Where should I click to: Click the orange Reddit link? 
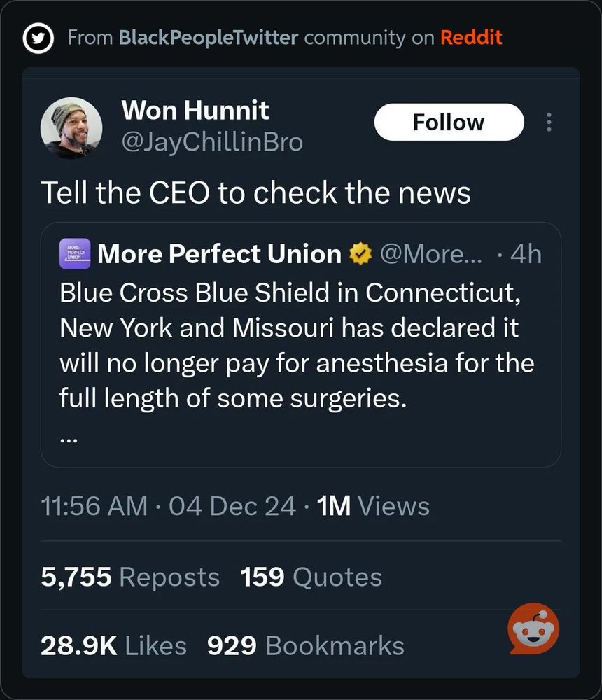point(471,38)
